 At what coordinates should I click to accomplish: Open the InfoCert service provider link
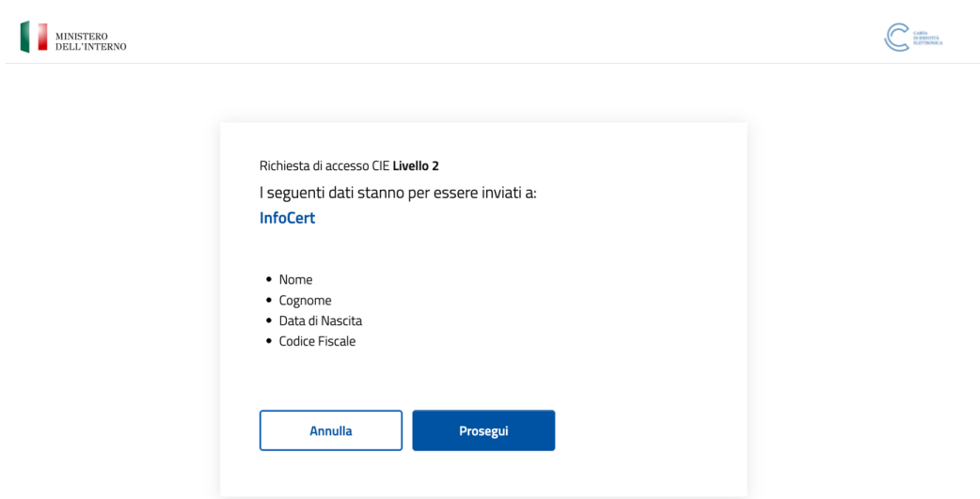click(x=287, y=218)
